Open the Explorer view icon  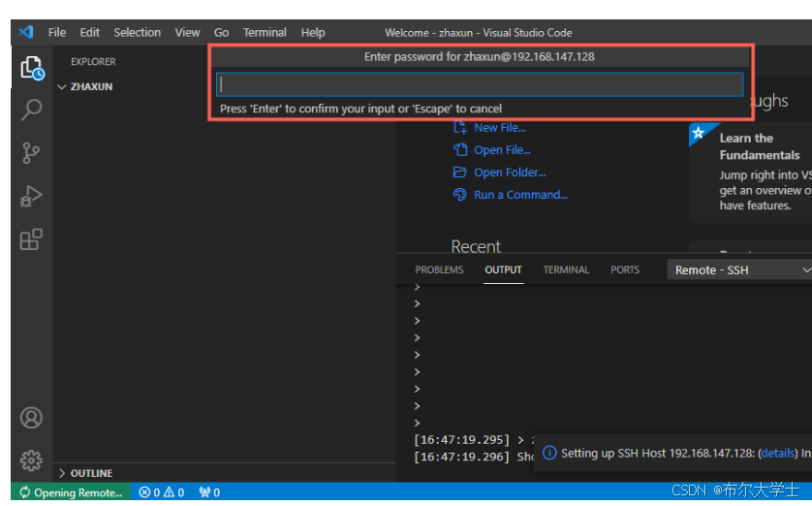32,68
